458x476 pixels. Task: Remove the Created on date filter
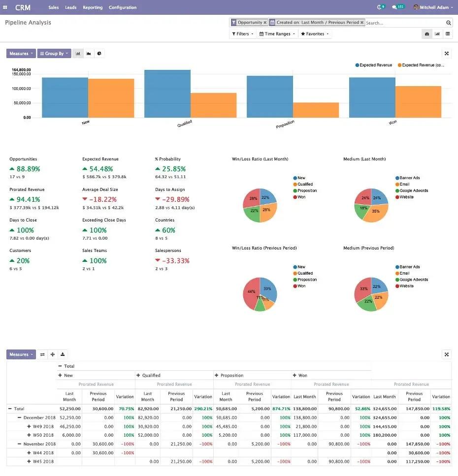pyautogui.click(x=362, y=23)
